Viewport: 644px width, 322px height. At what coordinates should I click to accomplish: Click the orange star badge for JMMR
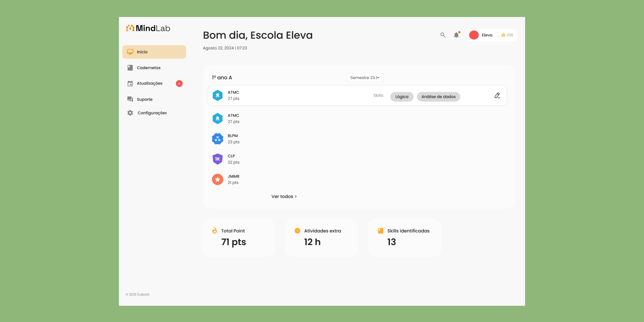pyautogui.click(x=217, y=179)
